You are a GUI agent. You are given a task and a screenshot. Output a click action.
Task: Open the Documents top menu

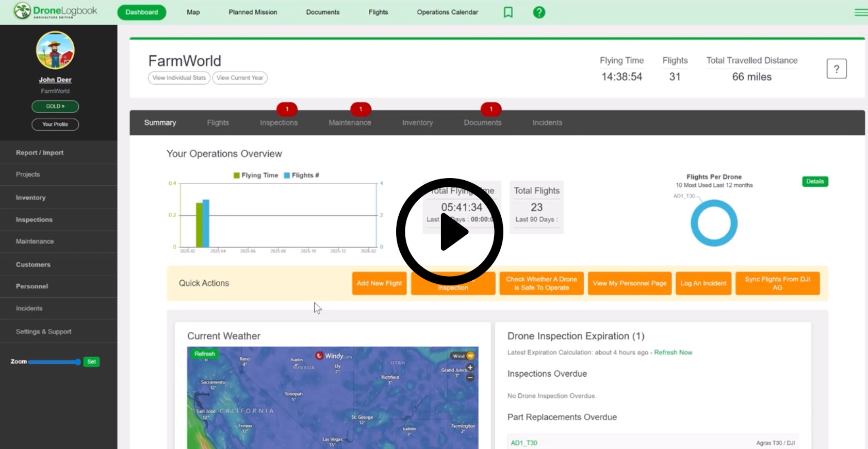tap(323, 12)
